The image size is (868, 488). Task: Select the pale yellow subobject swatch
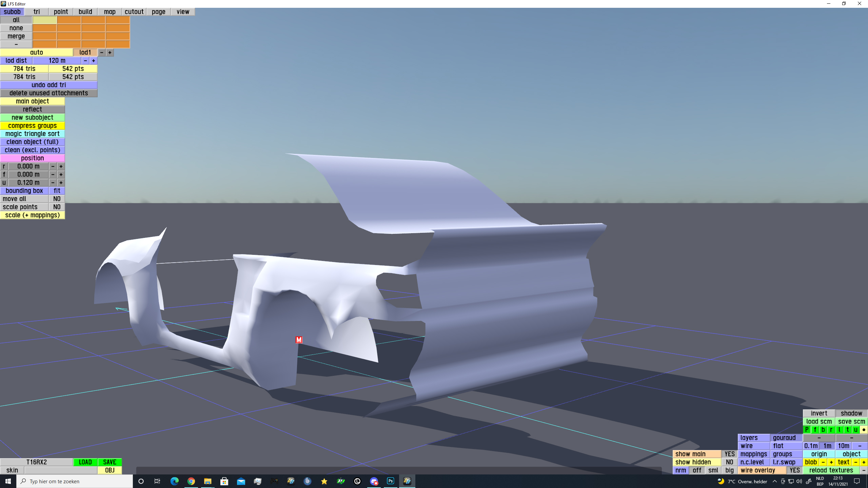[x=44, y=20]
